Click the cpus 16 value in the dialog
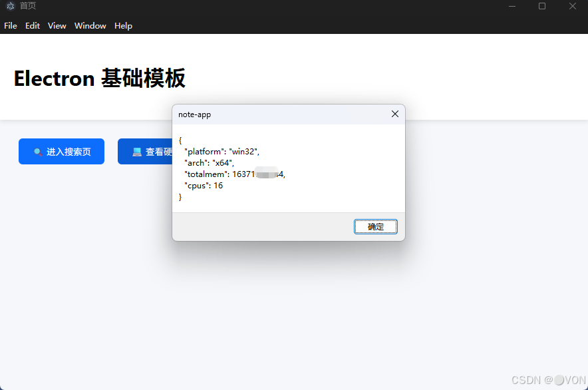The image size is (588, 390). coord(218,185)
